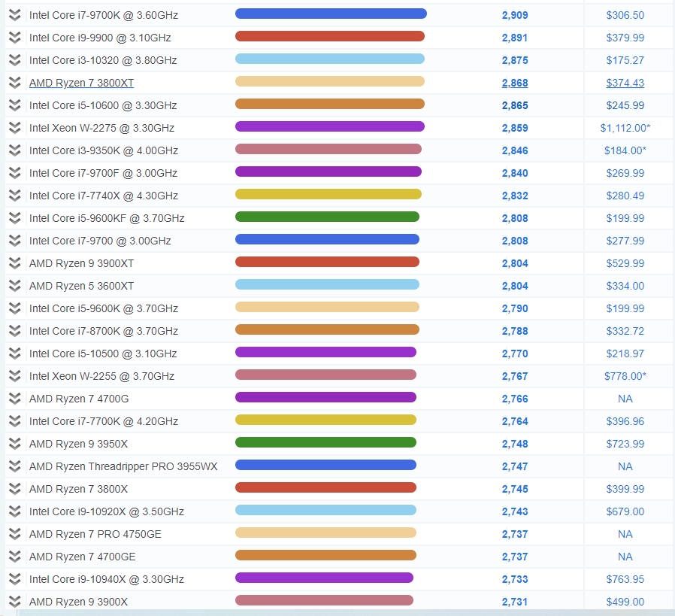Click the price $499.00 for Ryzen 9 3900X
675x616 pixels.
[x=625, y=602]
